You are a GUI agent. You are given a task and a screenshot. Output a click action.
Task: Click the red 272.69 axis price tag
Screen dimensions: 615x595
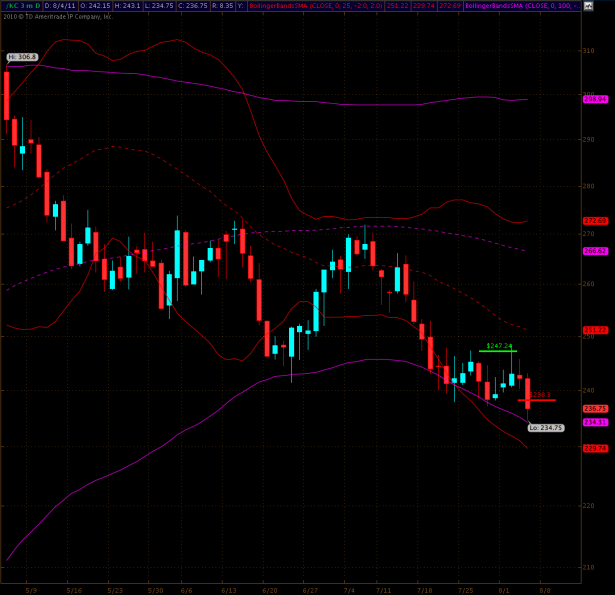(x=596, y=220)
